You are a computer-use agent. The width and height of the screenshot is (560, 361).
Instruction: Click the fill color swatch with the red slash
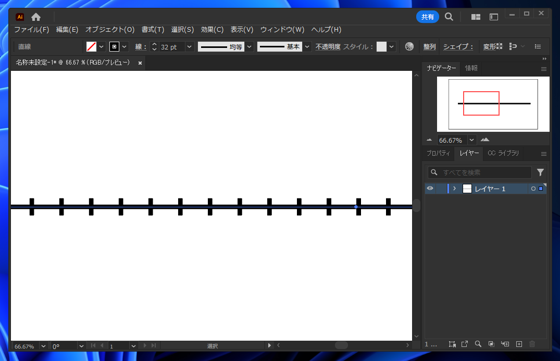tap(91, 47)
